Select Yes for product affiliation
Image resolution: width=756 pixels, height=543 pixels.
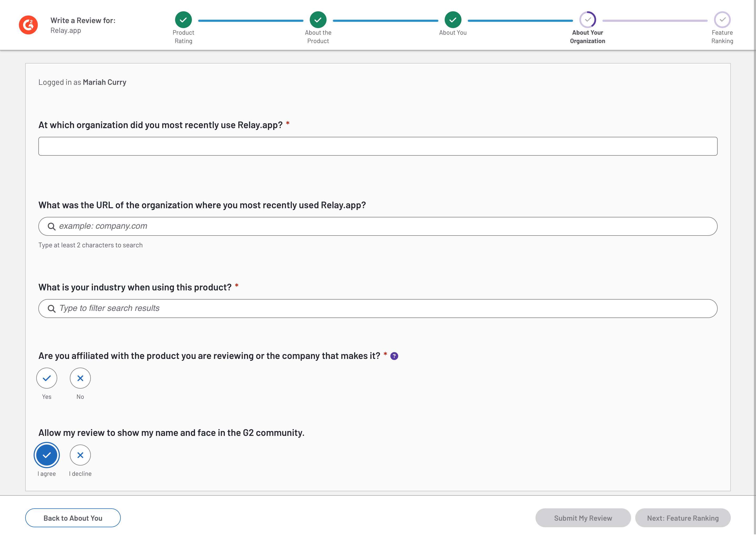(47, 378)
